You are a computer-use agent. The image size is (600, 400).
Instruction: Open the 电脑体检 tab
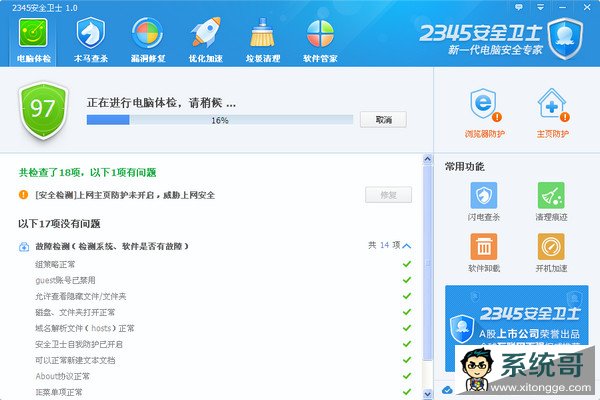point(33,40)
